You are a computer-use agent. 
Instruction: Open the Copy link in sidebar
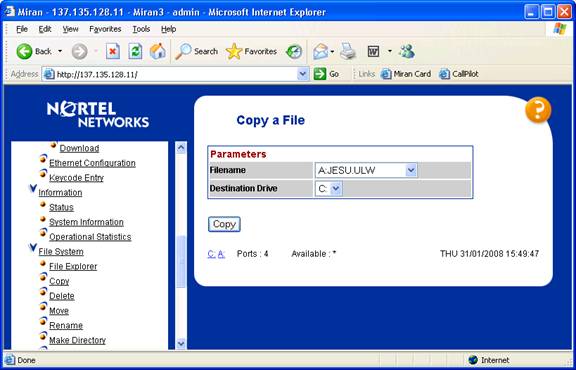pos(59,281)
